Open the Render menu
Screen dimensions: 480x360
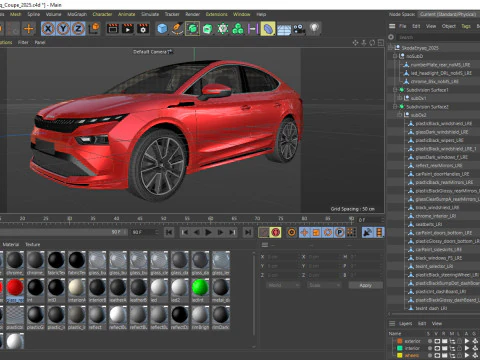pyautogui.click(x=192, y=14)
